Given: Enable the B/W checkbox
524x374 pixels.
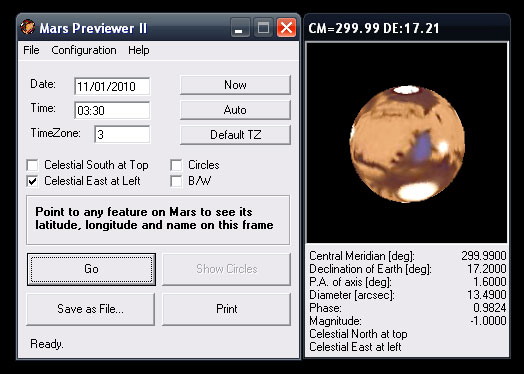Looking at the screenshot, I should (x=176, y=181).
